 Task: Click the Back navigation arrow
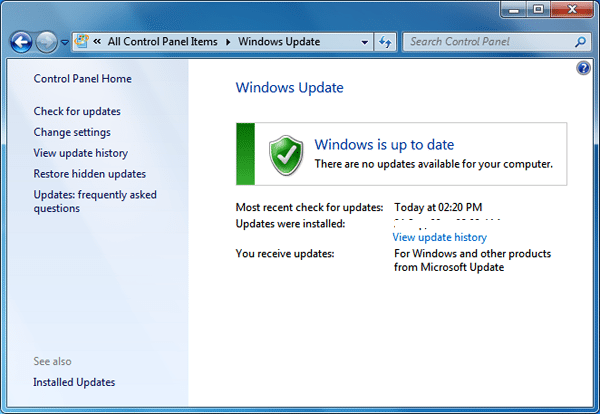click(21, 42)
